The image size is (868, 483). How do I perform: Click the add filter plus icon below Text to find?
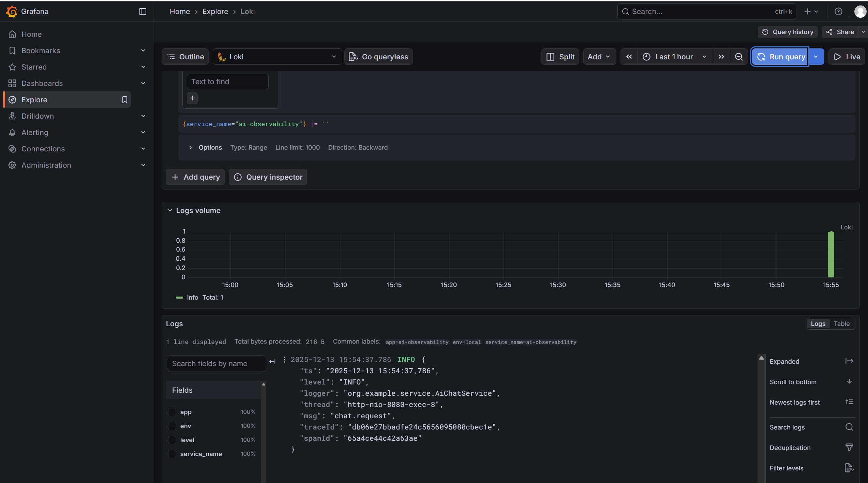coord(192,98)
